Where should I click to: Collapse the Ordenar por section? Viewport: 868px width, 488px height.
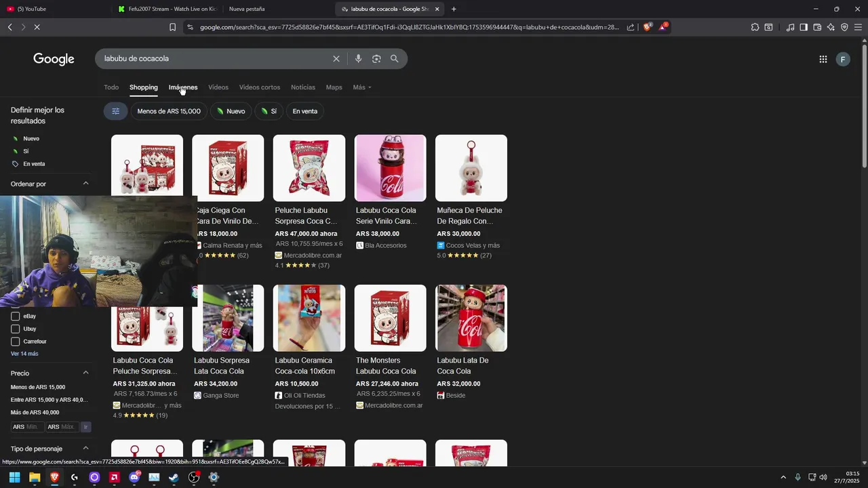click(85, 184)
